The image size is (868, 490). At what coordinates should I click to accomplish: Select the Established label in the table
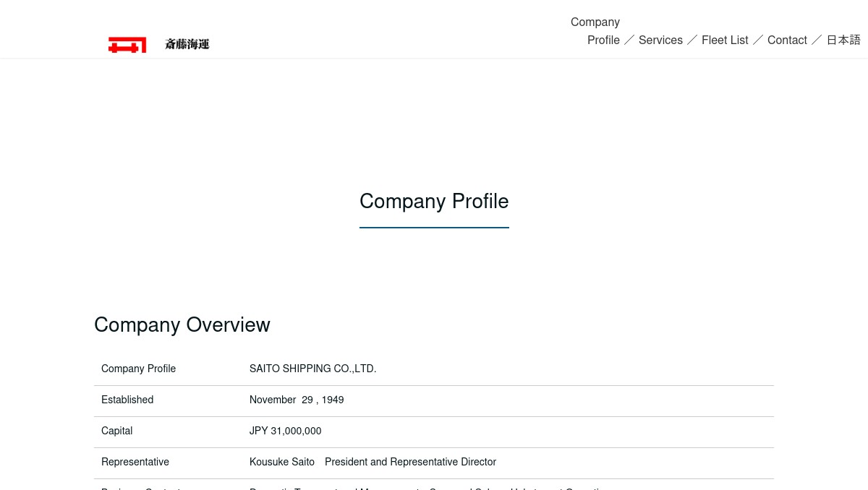[x=127, y=400]
